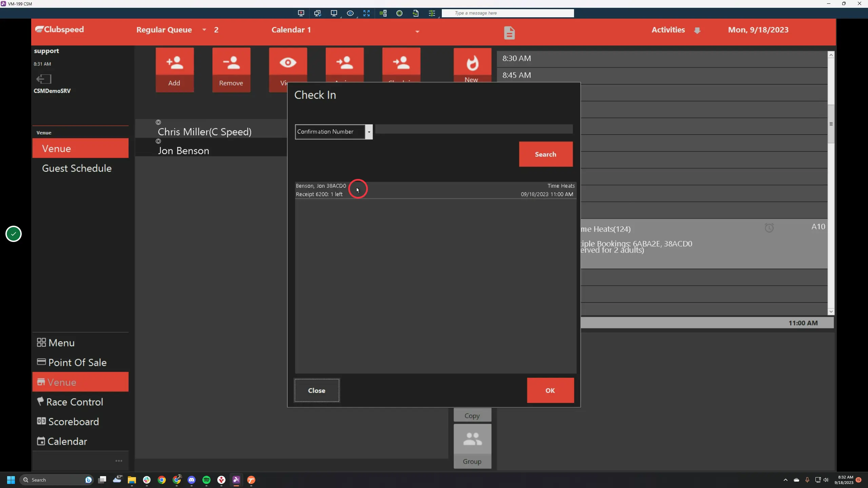
Task: Expand the Regular Queue dropdown arrow
Action: 204,30
